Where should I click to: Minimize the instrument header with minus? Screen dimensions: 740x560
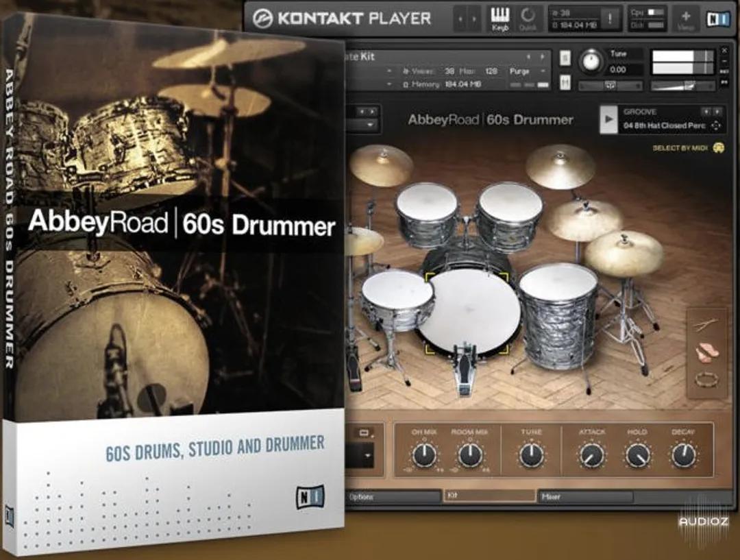pyautogui.click(x=725, y=62)
